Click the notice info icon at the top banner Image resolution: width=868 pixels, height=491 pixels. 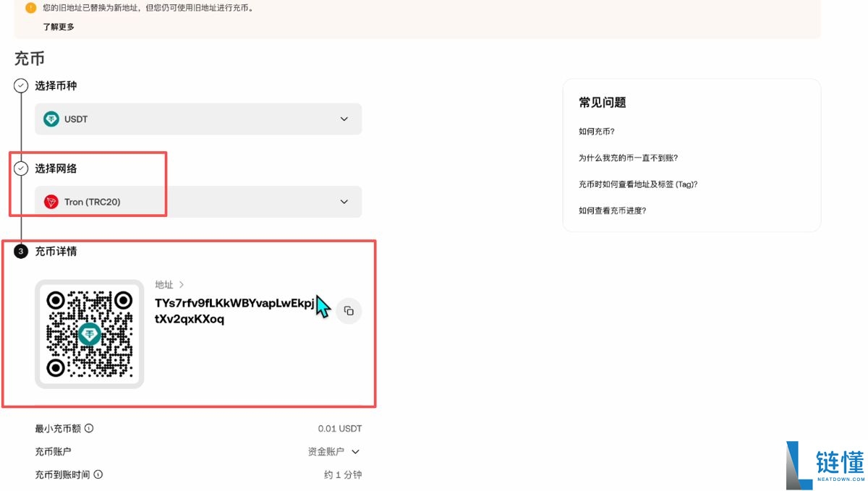(x=30, y=9)
